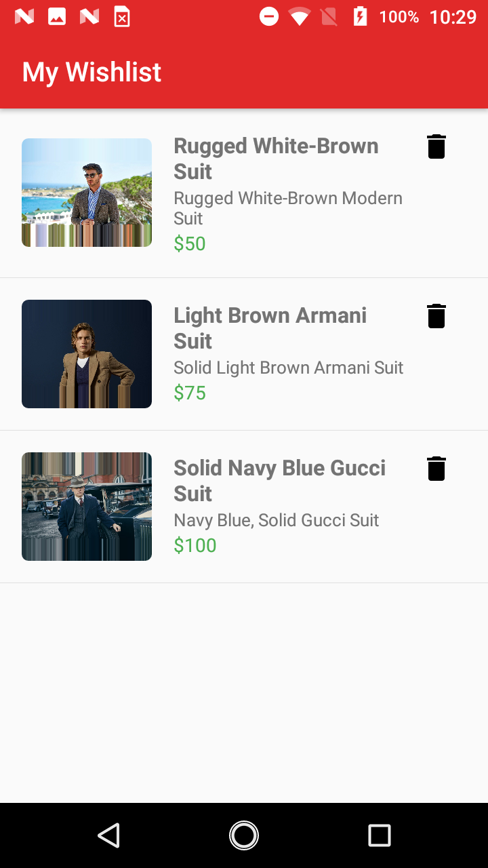
Task: View Solid Navy Blue Gucci Suit photo
Action: [x=87, y=507]
